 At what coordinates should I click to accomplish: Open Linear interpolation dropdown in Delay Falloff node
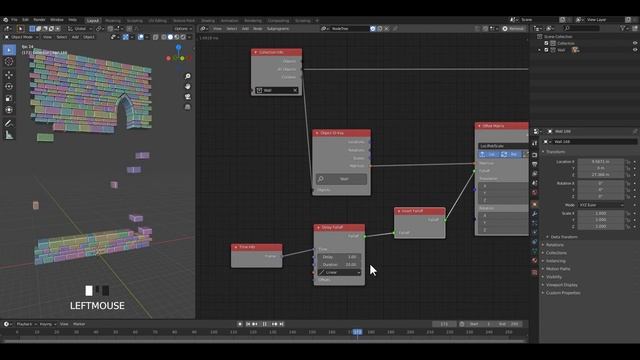point(340,272)
